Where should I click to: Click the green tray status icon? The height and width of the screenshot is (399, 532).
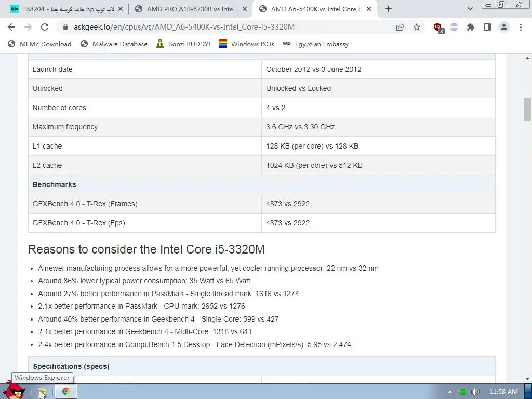pyautogui.click(x=463, y=392)
